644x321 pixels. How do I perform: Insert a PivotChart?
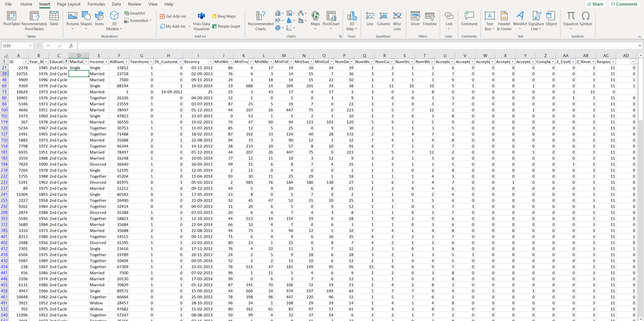tap(331, 19)
